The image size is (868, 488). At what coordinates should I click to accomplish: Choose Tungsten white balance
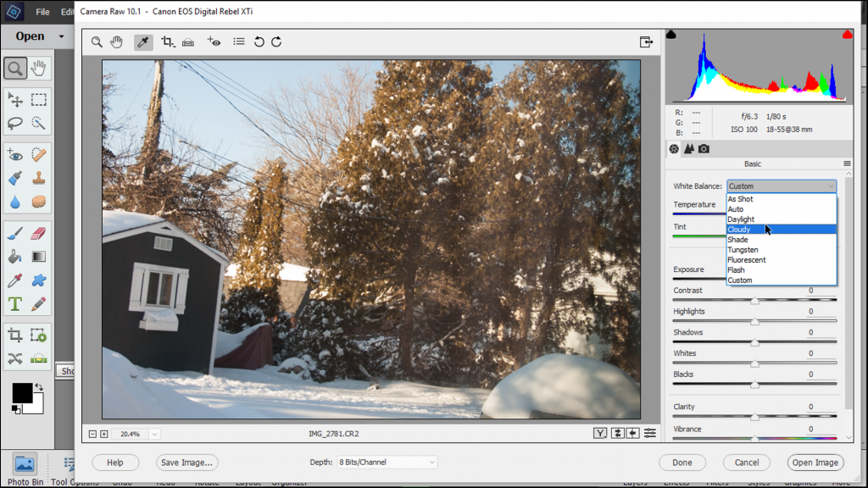click(x=781, y=250)
